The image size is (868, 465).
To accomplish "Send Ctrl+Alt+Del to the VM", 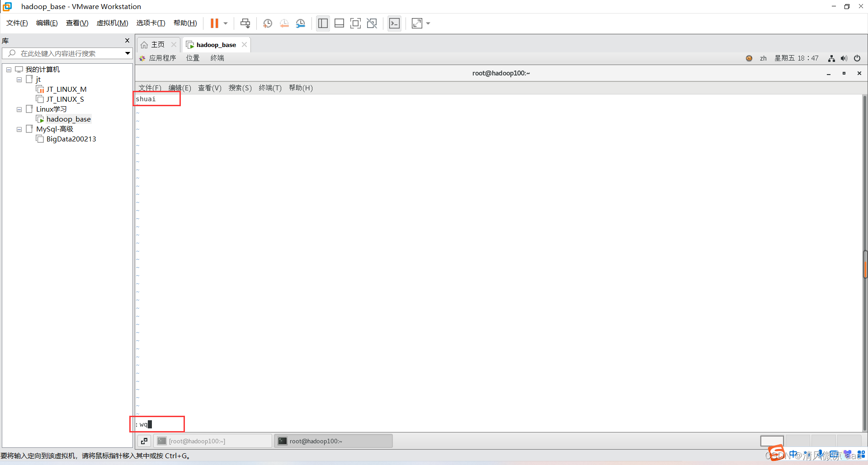I will coord(245,23).
